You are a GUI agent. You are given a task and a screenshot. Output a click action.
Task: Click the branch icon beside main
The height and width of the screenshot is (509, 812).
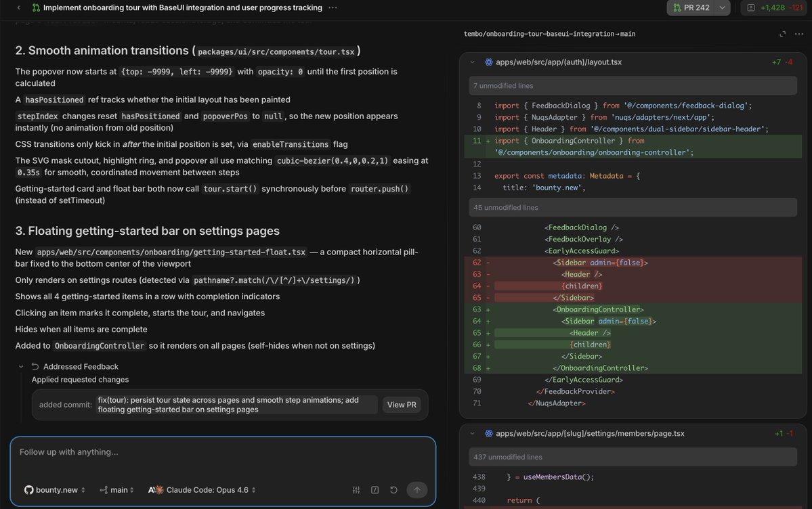[104, 490]
